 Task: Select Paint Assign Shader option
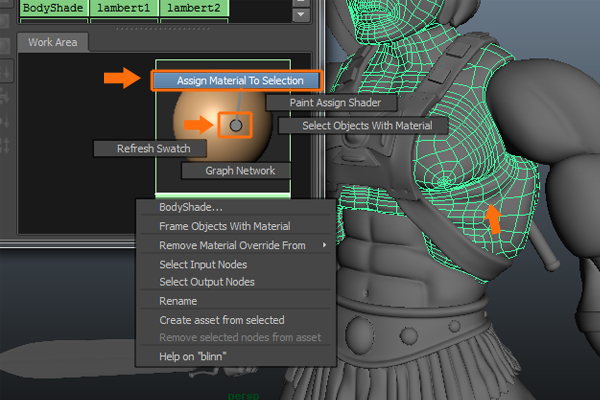[331, 103]
